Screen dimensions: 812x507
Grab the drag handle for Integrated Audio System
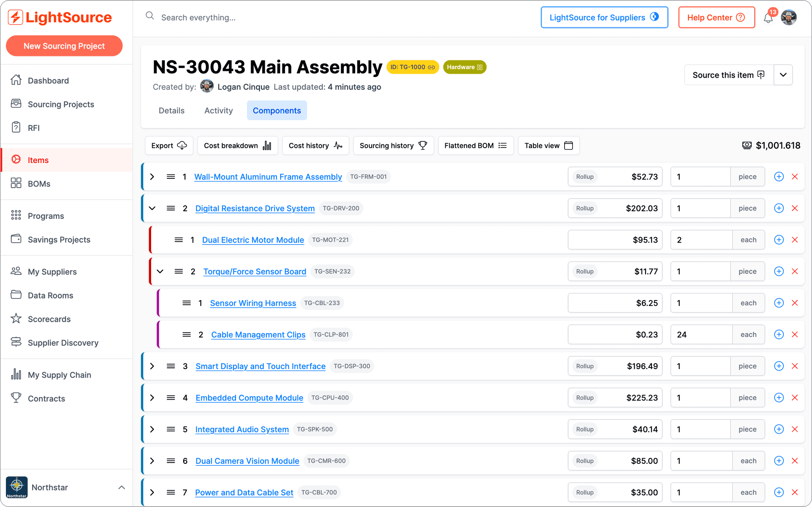(x=171, y=429)
